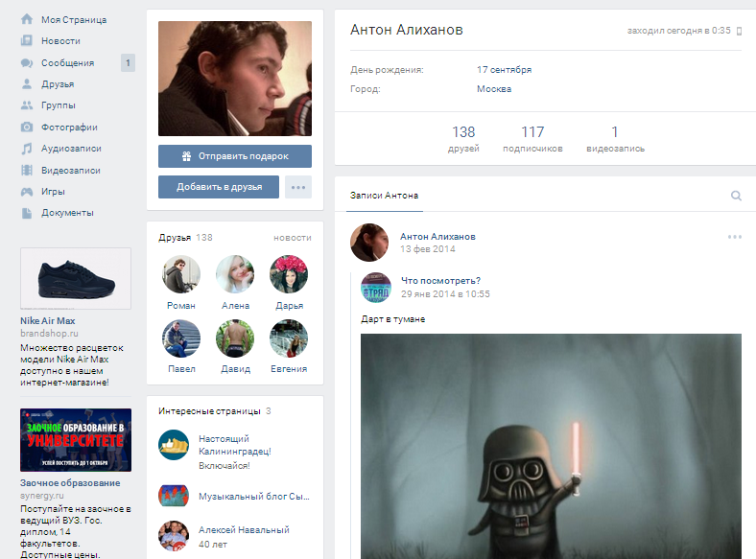Screen dimensions: 756x559
Task: Open Игры via the gamepad icon
Action: coord(27,192)
